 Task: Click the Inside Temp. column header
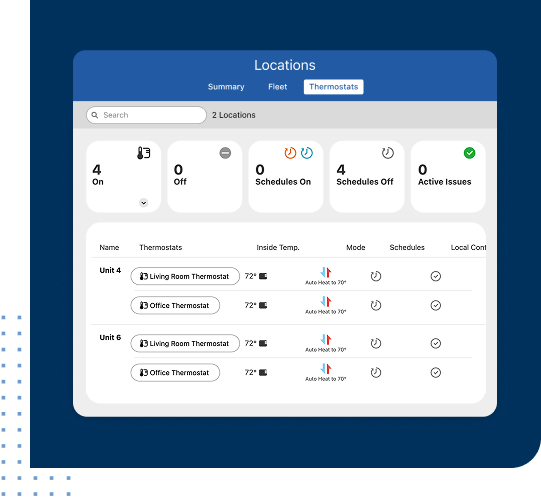click(x=278, y=247)
